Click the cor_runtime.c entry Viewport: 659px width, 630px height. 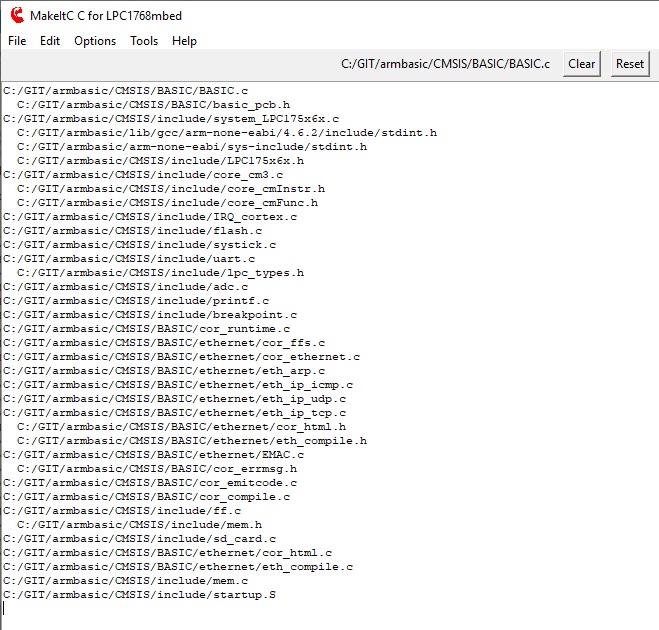(x=147, y=328)
